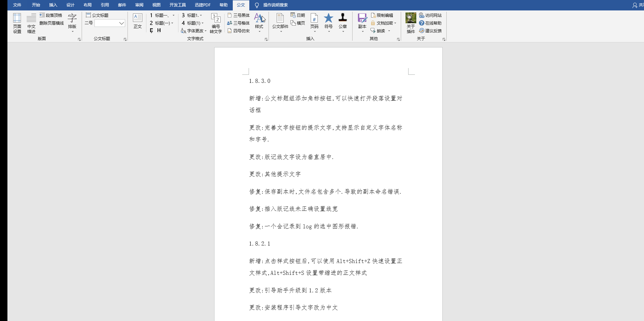Click the 公文标题 document title button

97,15
